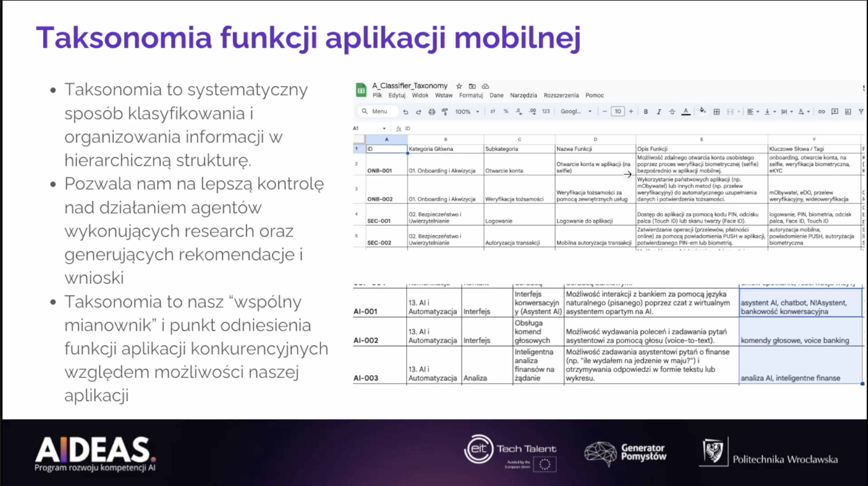The height and width of the screenshot is (486, 868).
Task: Click the insert chart icon
Action: (848, 112)
